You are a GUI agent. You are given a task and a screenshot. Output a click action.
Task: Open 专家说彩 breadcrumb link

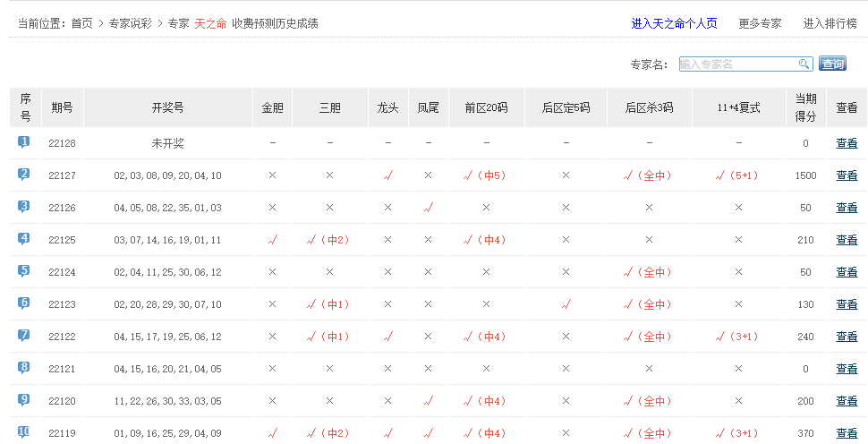(131, 23)
